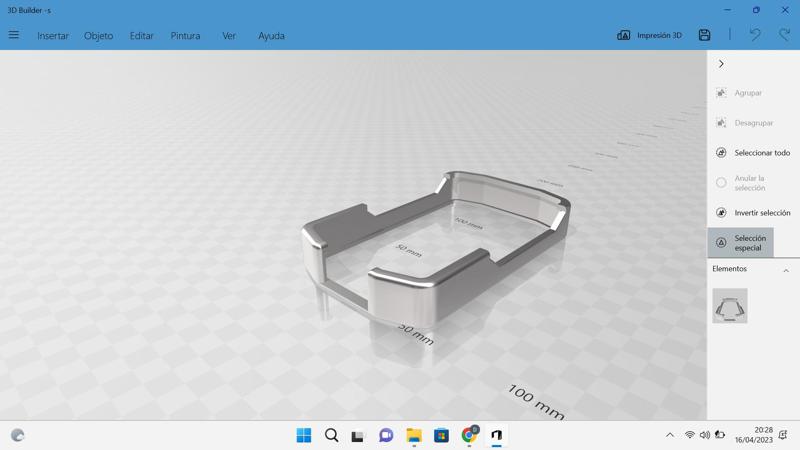The height and width of the screenshot is (450, 800).
Task: Select the model thumbnail under Elementos
Action: [x=730, y=306]
